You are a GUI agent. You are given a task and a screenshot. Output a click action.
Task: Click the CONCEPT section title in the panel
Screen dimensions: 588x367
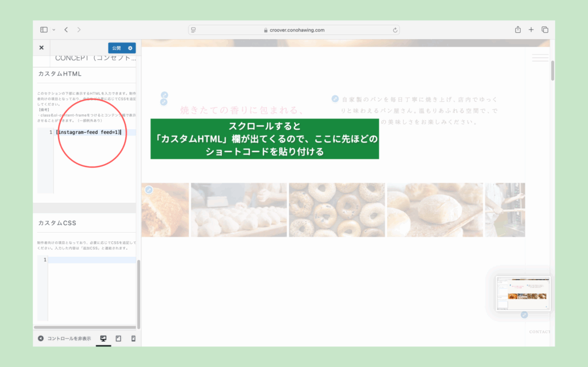96,58
